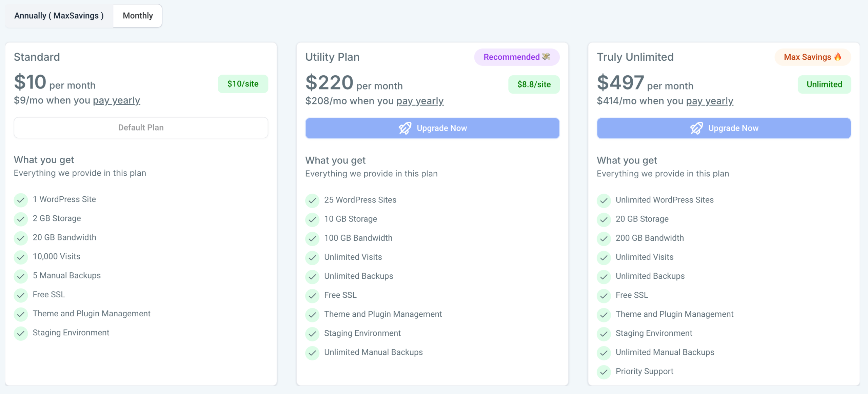Screen dimensions: 868x394
Task: Click the checkmark beside Priority Support
Action: pyautogui.click(x=604, y=372)
